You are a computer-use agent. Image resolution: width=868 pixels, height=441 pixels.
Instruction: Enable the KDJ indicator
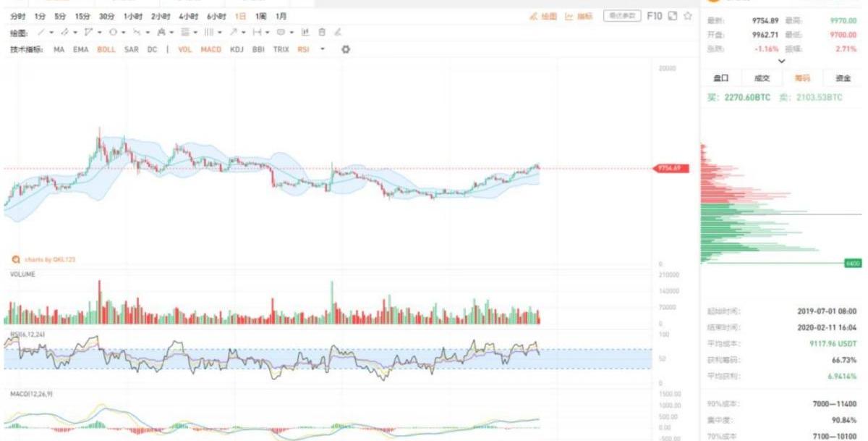(236, 49)
